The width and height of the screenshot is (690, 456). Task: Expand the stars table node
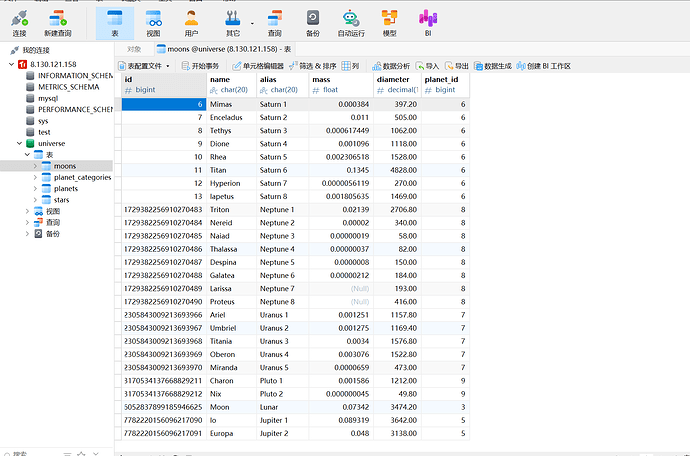pos(35,200)
